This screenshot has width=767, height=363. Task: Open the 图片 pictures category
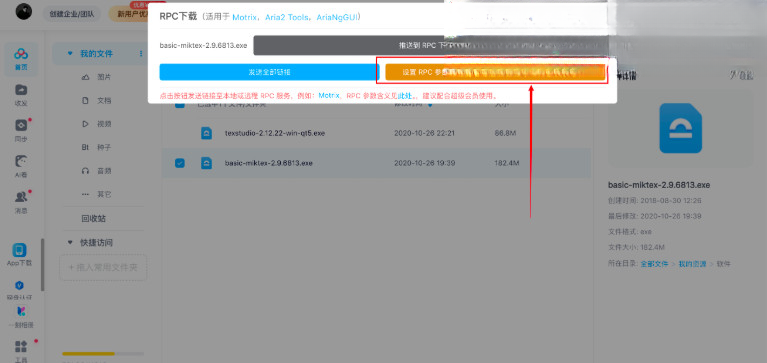(x=97, y=77)
